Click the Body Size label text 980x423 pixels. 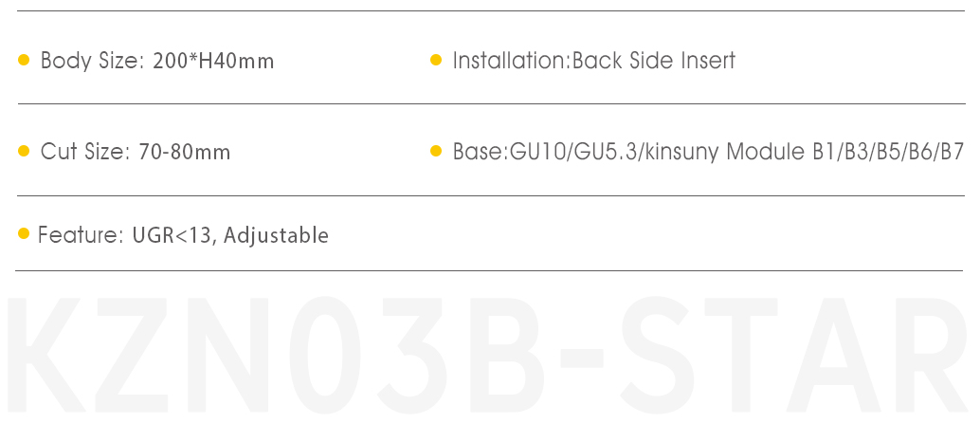[93, 62]
